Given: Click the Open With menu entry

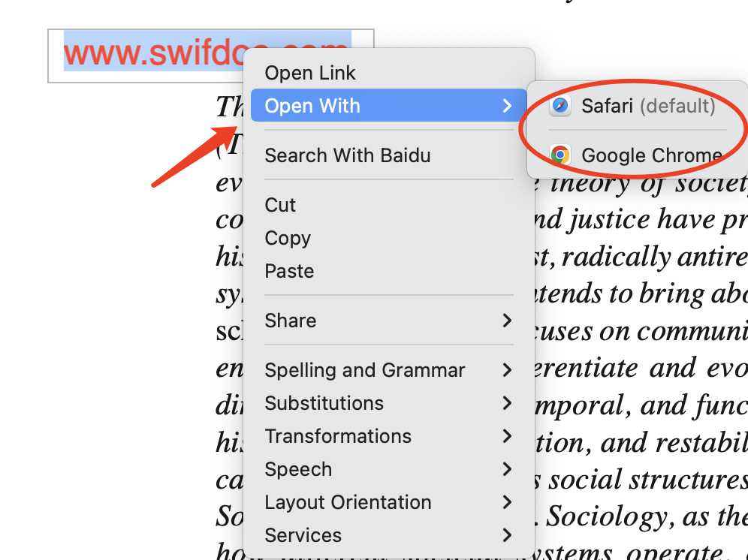Looking at the screenshot, I should pos(312,106).
